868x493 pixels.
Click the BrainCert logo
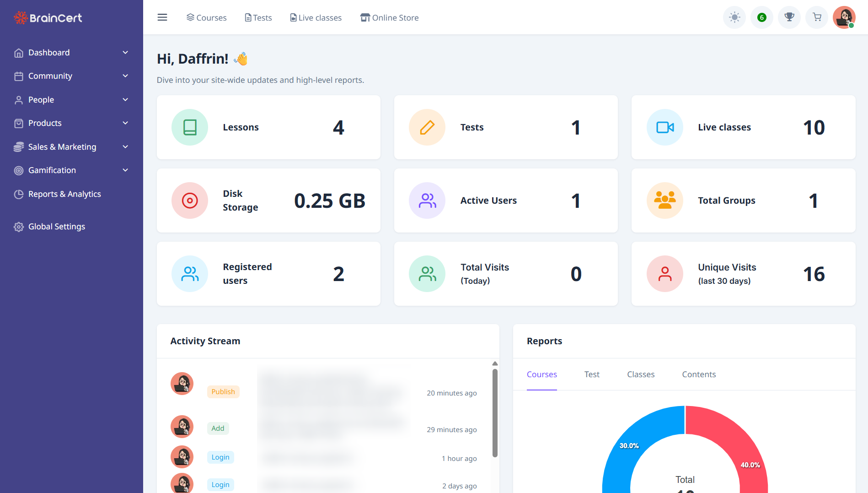(x=48, y=17)
